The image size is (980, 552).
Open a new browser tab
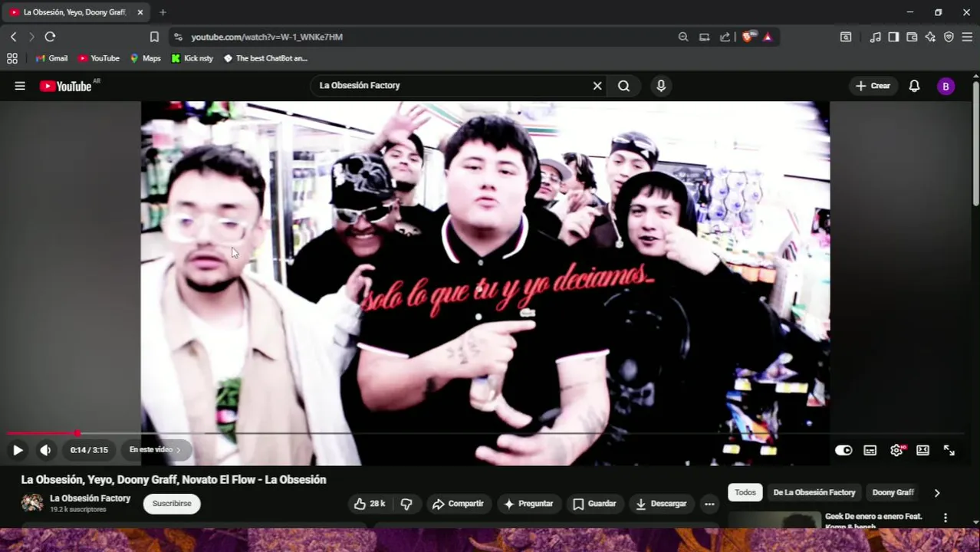click(163, 12)
